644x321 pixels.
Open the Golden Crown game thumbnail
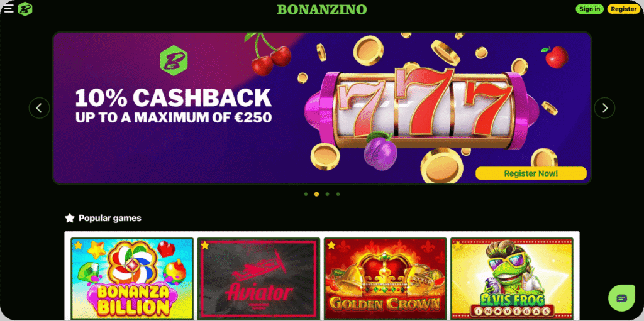tap(385, 279)
